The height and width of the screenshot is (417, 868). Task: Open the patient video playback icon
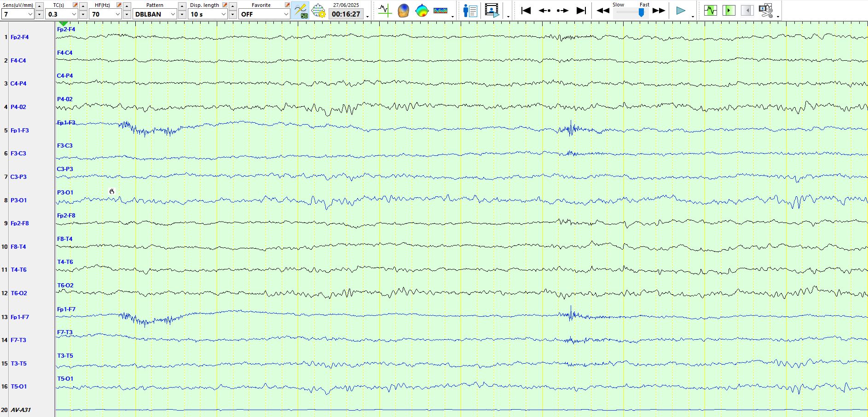(x=492, y=11)
